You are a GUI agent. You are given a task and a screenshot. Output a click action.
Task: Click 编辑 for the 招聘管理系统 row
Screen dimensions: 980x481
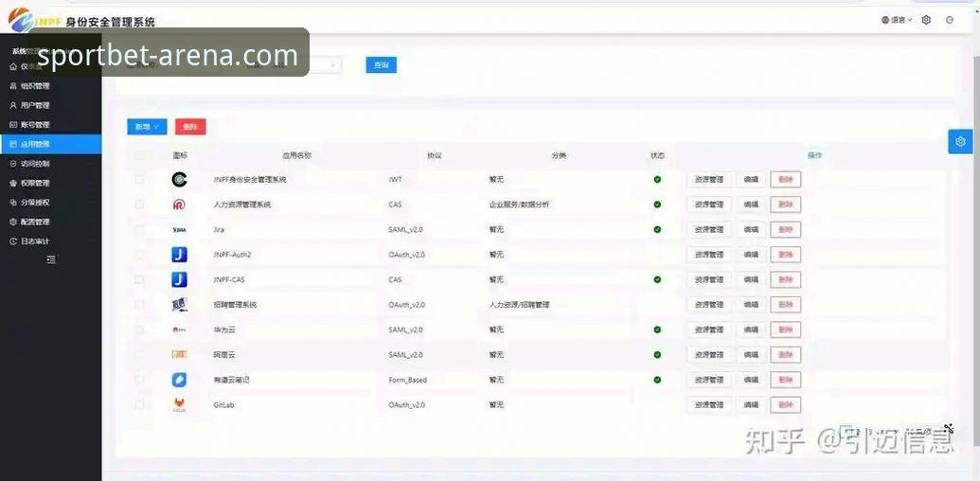(751, 304)
